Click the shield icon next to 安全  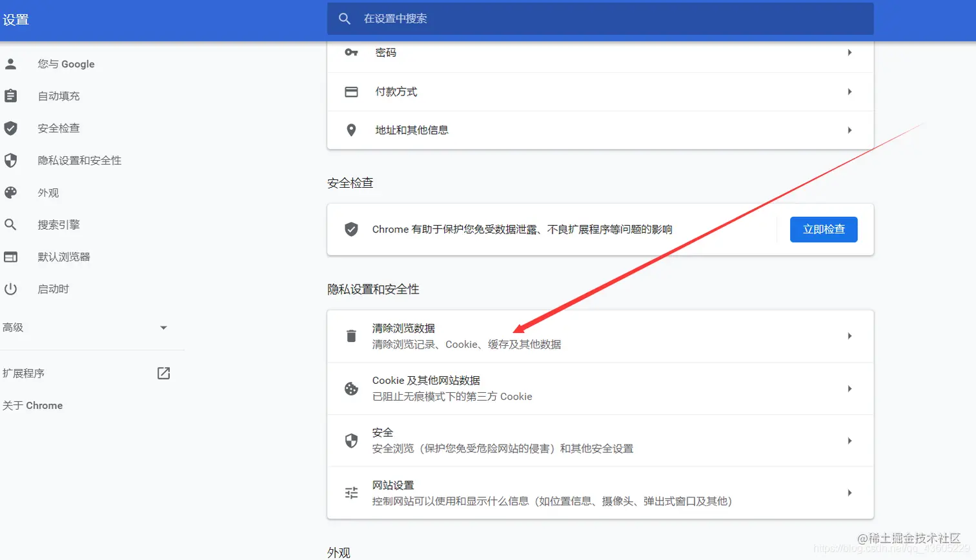(351, 441)
